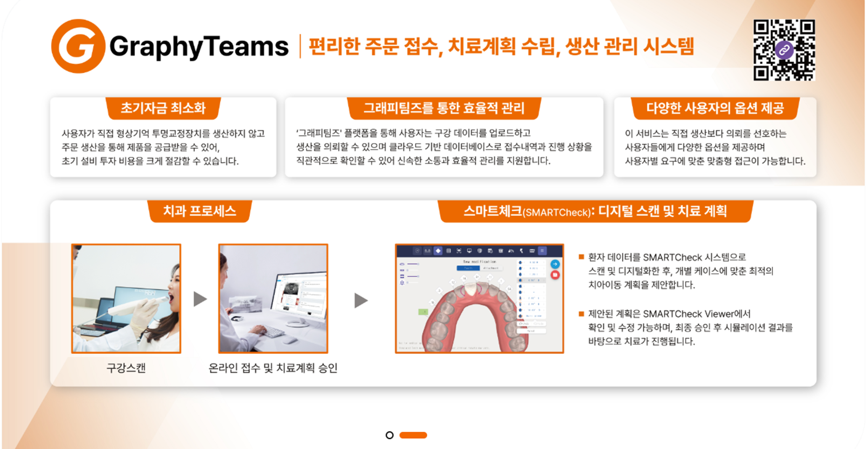868x449 pixels.
Task: Click the gear icon beside bottom slider
Action: pos(402,283)
